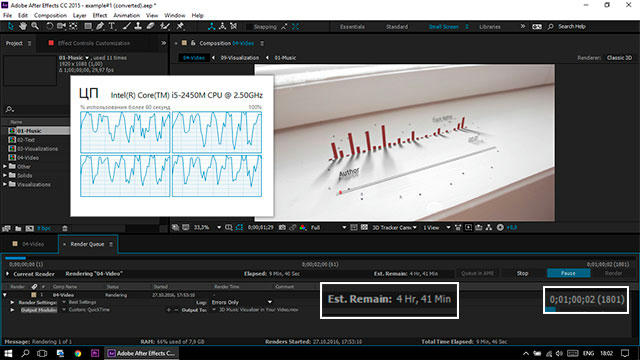Image resolution: width=640 pixels, height=360 pixels.
Task: Expand the Visualizations folder in Project
Action: tap(5, 184)
